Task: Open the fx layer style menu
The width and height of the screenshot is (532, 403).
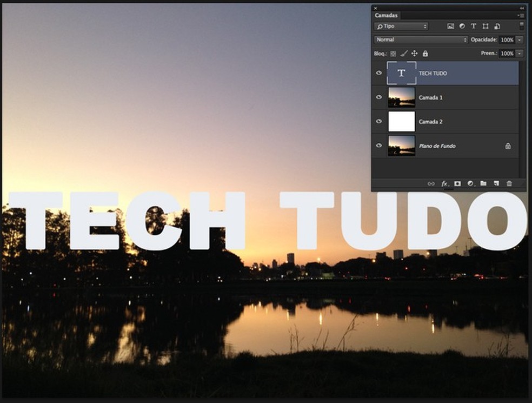Action: (x=444, y=184)
